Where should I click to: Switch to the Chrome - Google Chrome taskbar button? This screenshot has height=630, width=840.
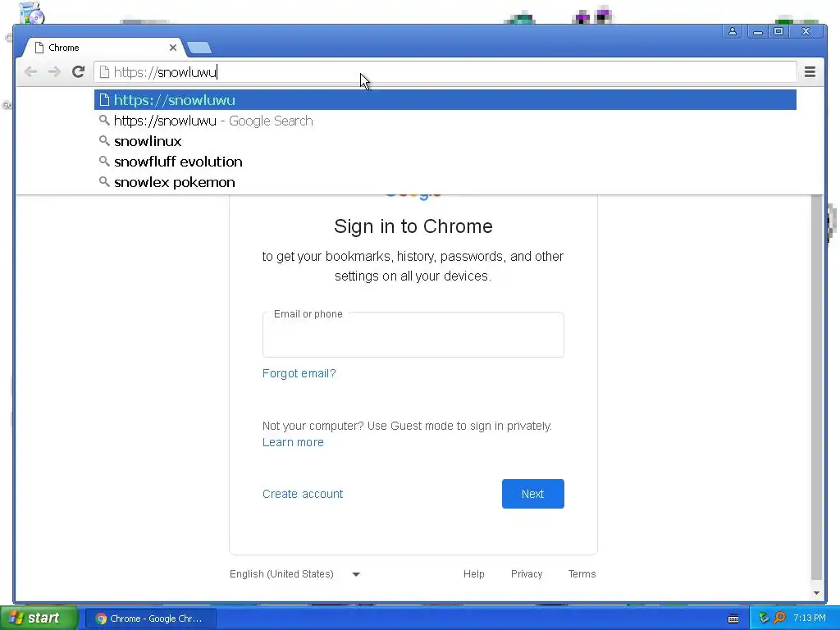[151, 619]
